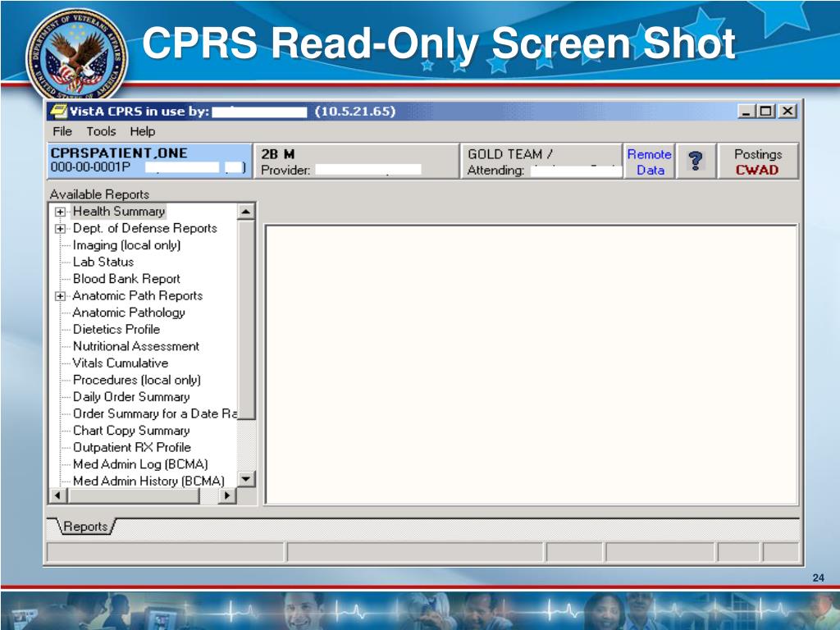This screenshot has width=840, height=630.
Task: Minimize the VistA CPRS window
Action: 746,111
